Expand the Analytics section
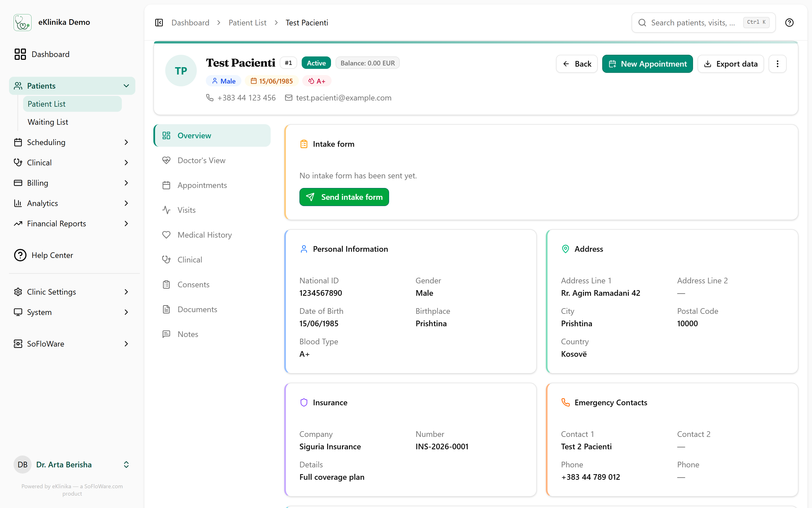Screen dimensions: 812x508 tap(72, 203)
